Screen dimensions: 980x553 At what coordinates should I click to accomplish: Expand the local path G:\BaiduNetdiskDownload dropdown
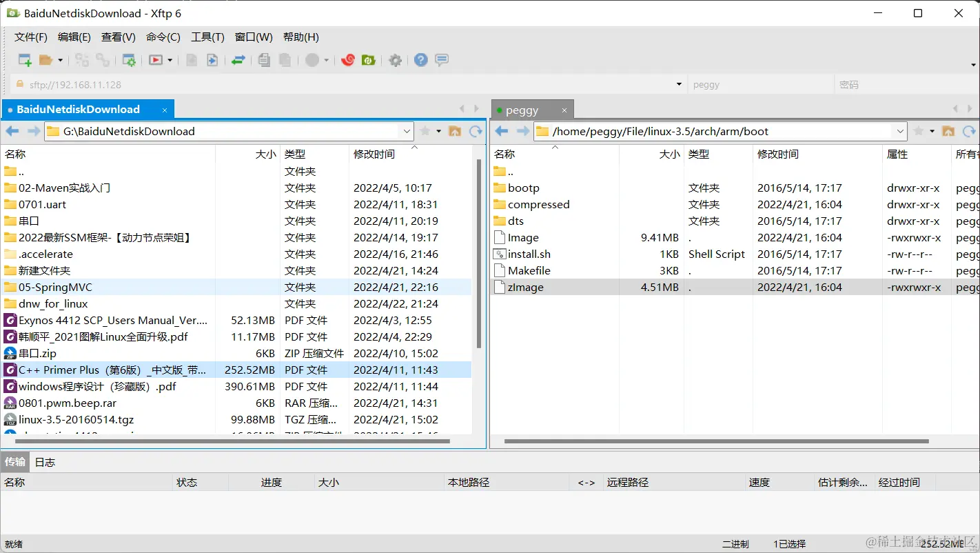(407, 131)
